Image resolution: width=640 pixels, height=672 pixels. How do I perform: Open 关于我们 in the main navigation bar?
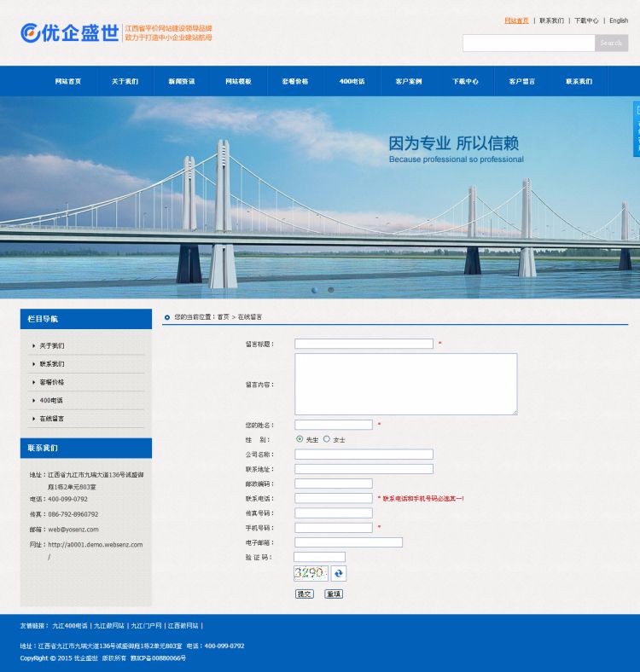coord(125,81)
